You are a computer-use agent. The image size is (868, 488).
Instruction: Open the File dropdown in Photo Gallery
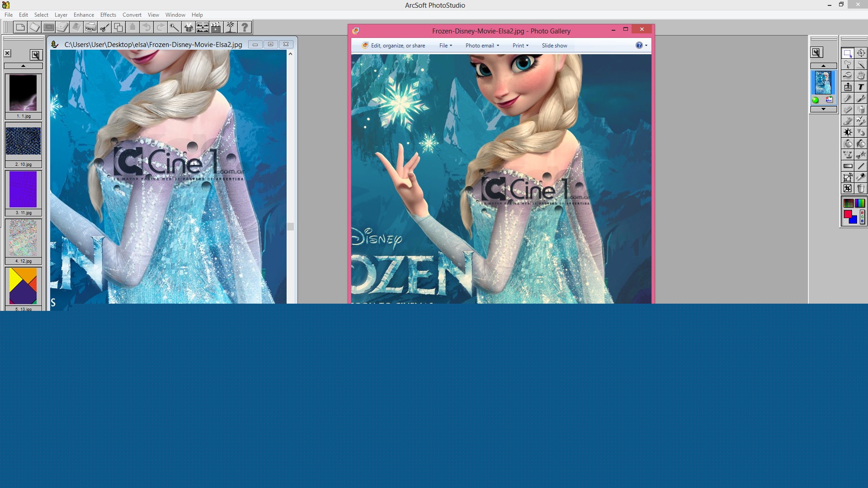(446, 46)
